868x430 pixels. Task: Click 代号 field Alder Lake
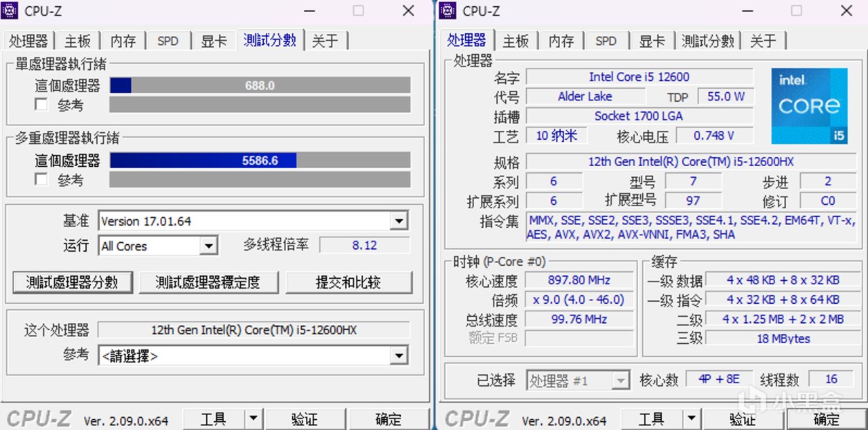point(585,96)
